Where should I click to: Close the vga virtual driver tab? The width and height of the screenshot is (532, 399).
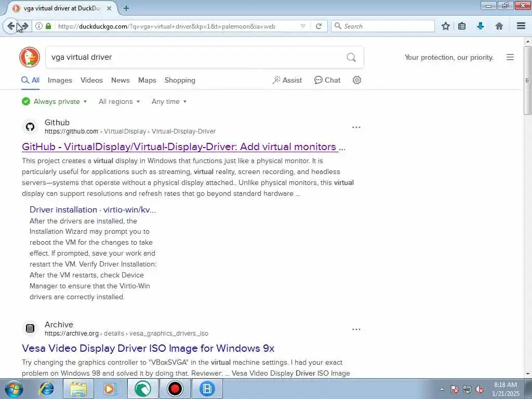click(x=109, y=8)
